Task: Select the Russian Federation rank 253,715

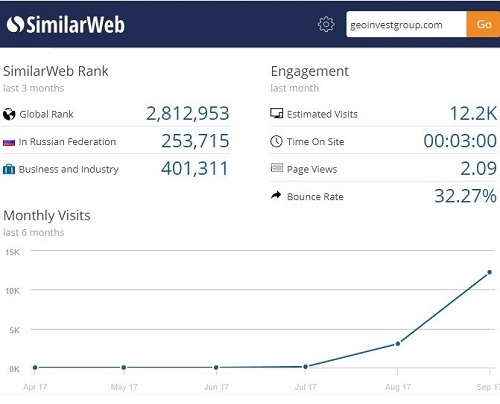Action: pos(195,141)
